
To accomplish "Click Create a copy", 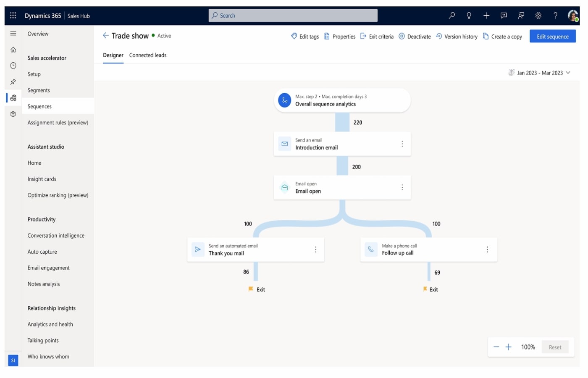I will coord(502,37).
